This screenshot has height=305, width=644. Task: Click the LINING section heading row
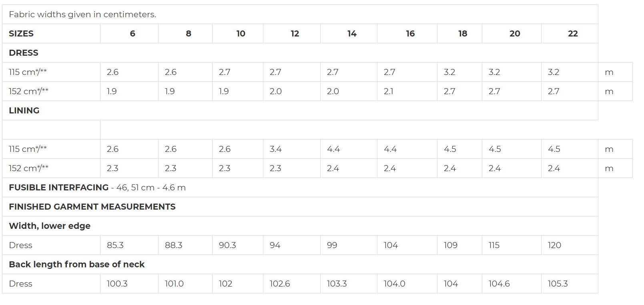point(300,111)
